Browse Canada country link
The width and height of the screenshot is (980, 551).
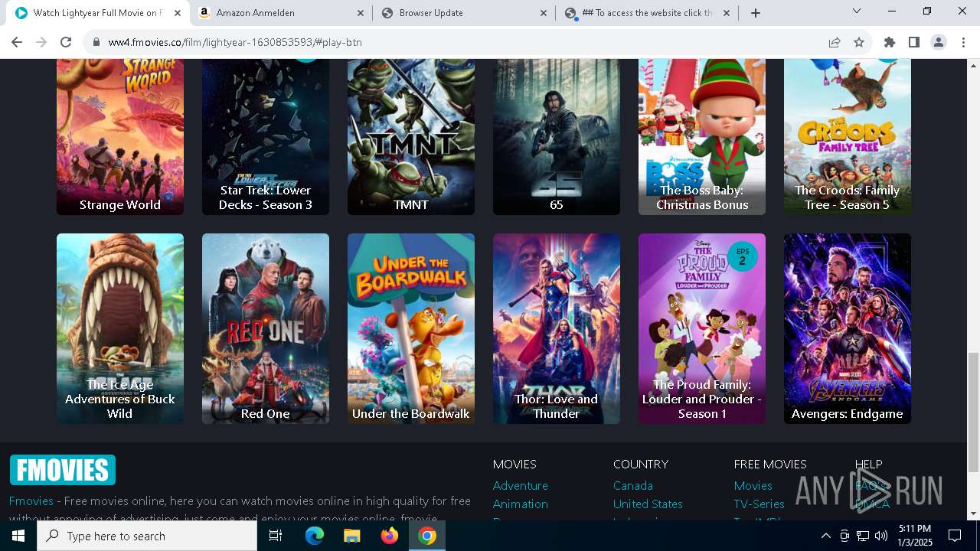[633, 486]
